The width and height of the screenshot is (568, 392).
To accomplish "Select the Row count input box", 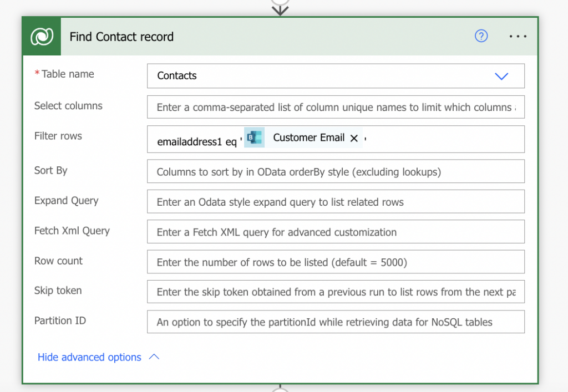I will 336,262.
